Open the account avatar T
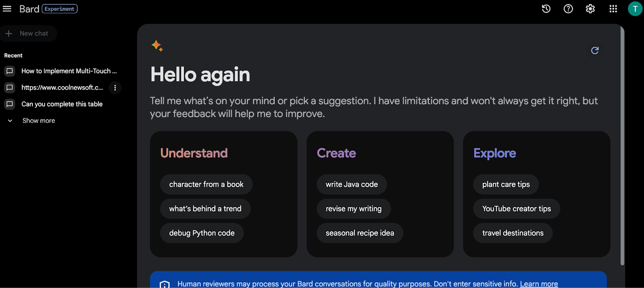This screenshot has height=288, width=644. 635,9
